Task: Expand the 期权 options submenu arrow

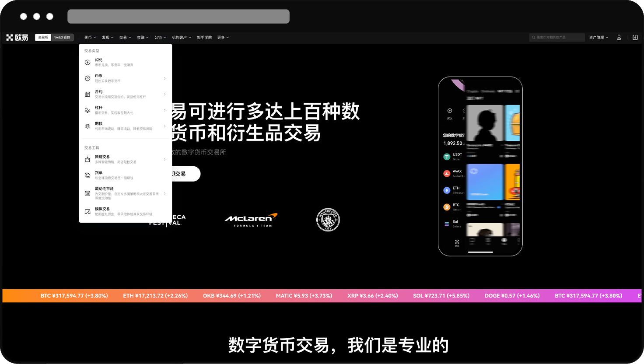Action: [x=164, y=126]
